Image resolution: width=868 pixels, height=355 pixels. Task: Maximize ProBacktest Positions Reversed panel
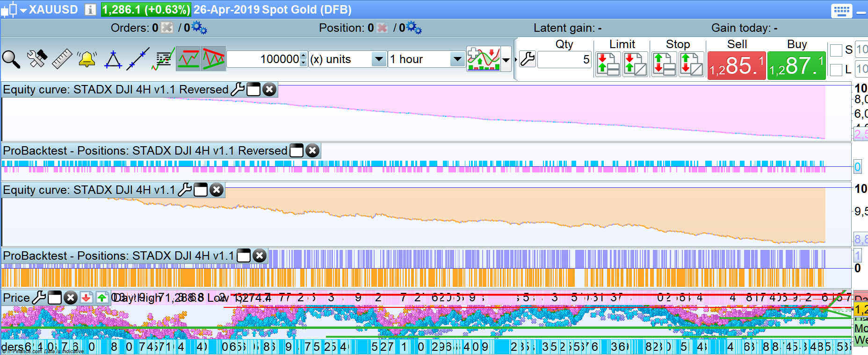297,150
